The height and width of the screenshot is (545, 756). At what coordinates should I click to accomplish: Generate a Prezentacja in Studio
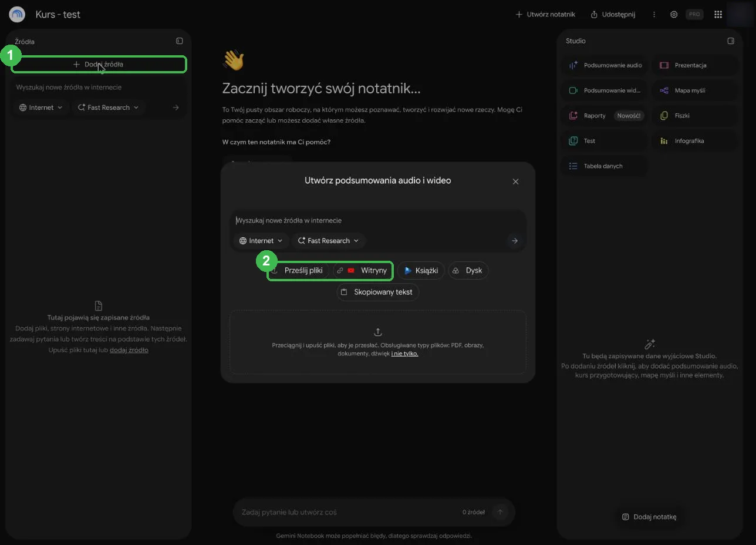tap(696, 65)
